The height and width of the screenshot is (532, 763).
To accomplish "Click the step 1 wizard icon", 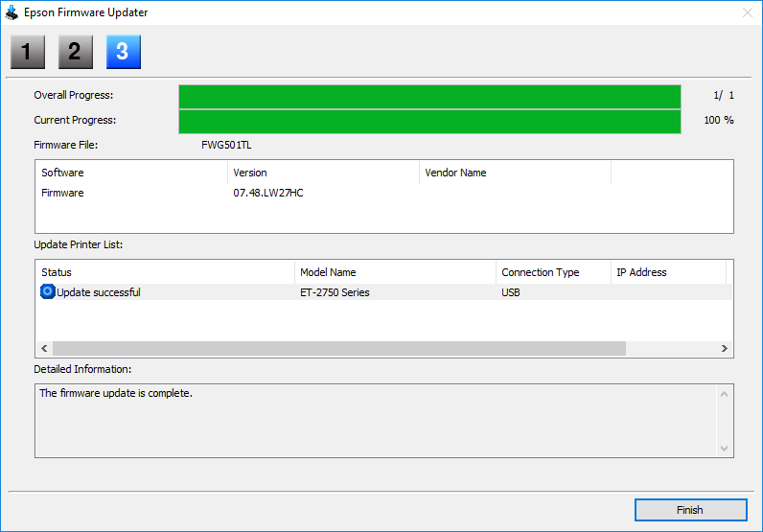I will pos(27,52).
